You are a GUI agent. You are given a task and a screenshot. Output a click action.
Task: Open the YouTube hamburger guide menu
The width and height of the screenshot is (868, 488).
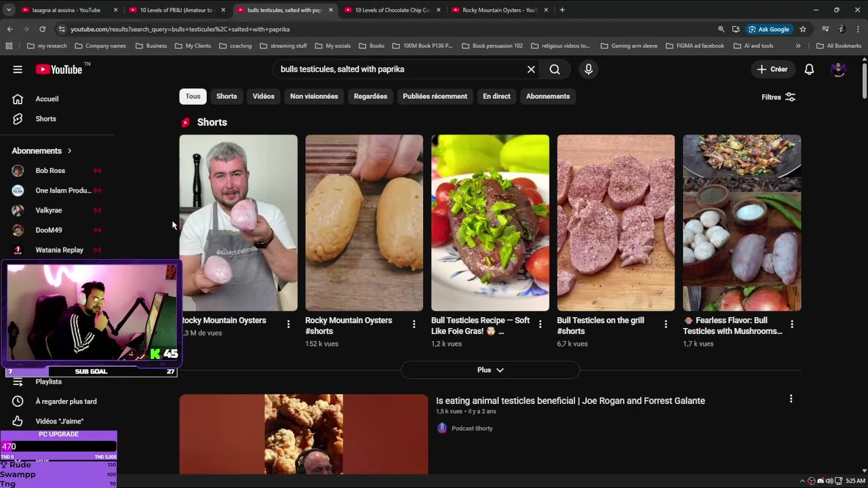pos(18,69)
